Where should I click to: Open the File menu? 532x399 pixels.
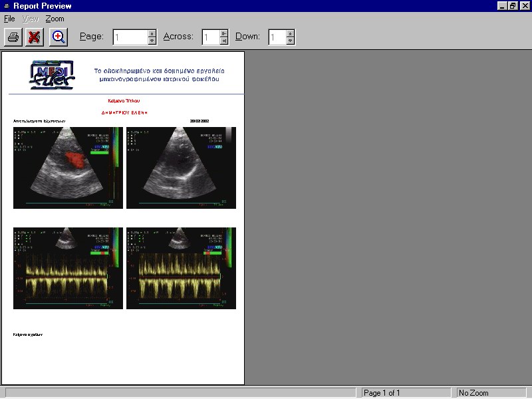[x=9, y=19]
